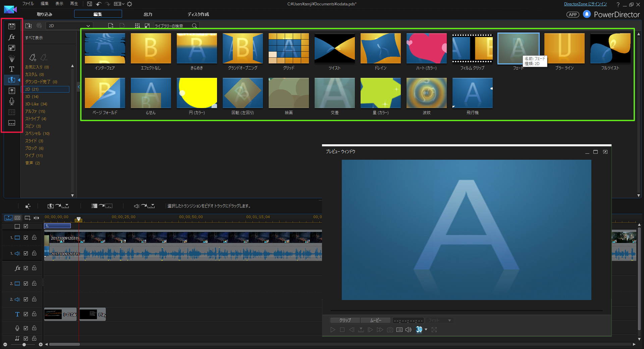The height and width of the screenshot is (349, 644).
Task: Disable video track 1 checkbox
Action: point(26,238)
